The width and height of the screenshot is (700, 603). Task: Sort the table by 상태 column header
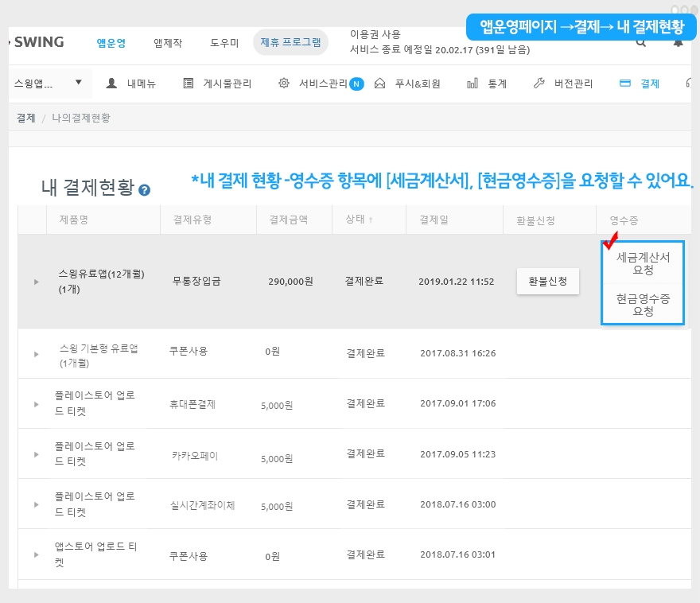pos(360,220)
